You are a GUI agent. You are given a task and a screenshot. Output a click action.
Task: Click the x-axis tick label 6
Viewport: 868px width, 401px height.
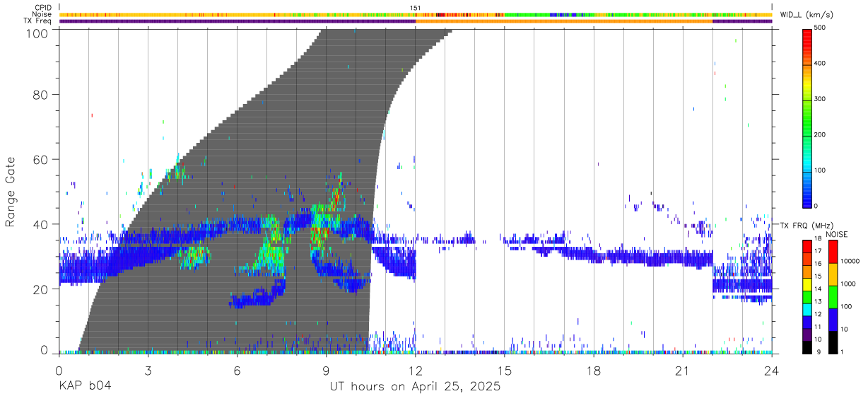tap(237, 371)
